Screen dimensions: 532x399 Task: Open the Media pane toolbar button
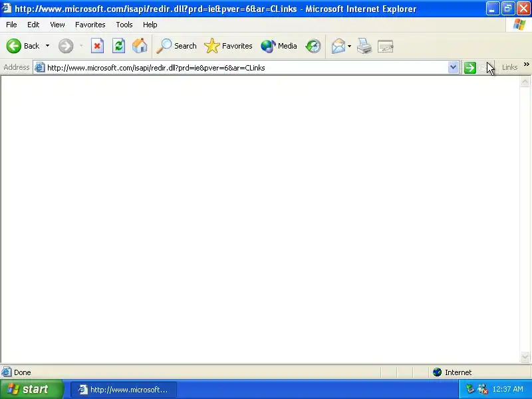[x=279, y=46]
